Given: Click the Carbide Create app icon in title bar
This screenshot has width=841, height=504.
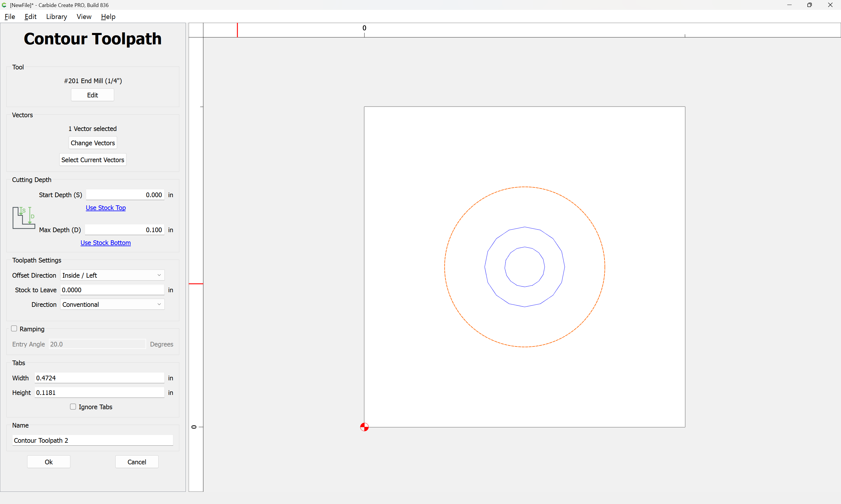Looking at the screenshot, I should [4, 5].
